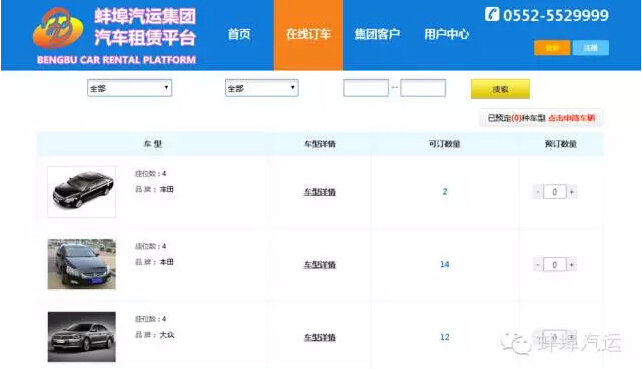Click the orange login button
This screenshot has height=369, width=642.
[x=552, y=48]
